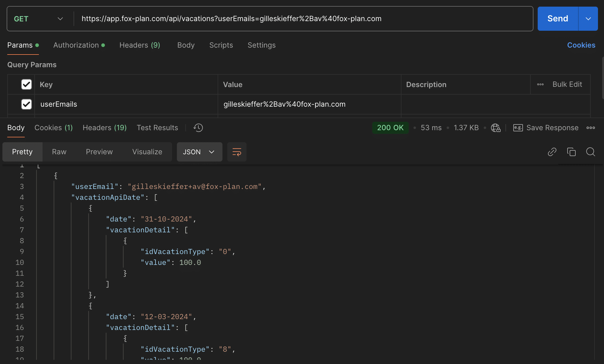Click Save Response
Image resolution: width=604 pixels, height=364 pixels.
coord(552,128)
